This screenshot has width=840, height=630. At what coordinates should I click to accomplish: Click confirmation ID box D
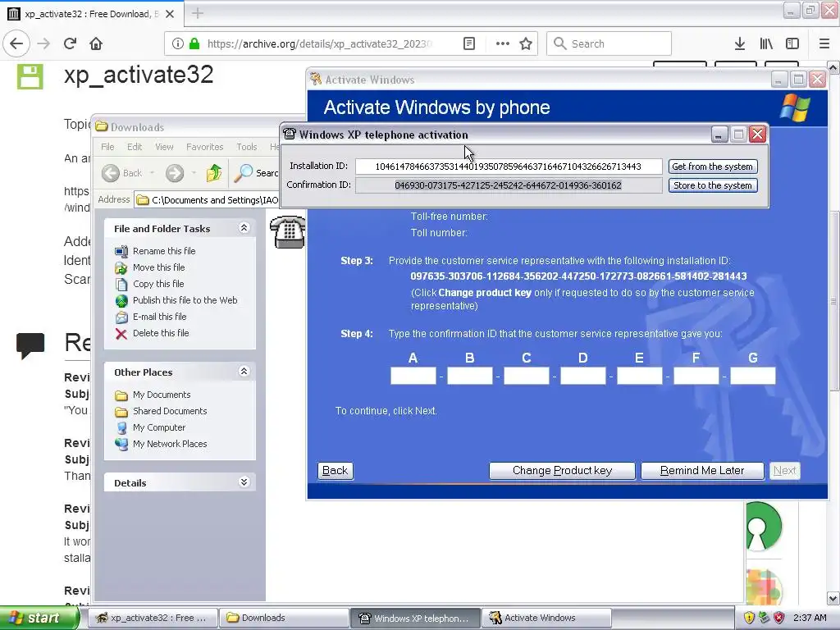tap(583, 376)
